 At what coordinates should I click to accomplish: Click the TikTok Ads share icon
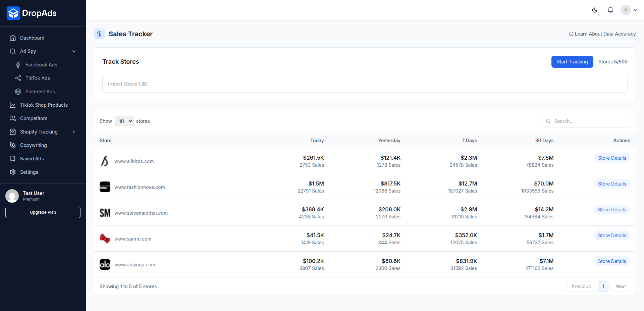18,78
